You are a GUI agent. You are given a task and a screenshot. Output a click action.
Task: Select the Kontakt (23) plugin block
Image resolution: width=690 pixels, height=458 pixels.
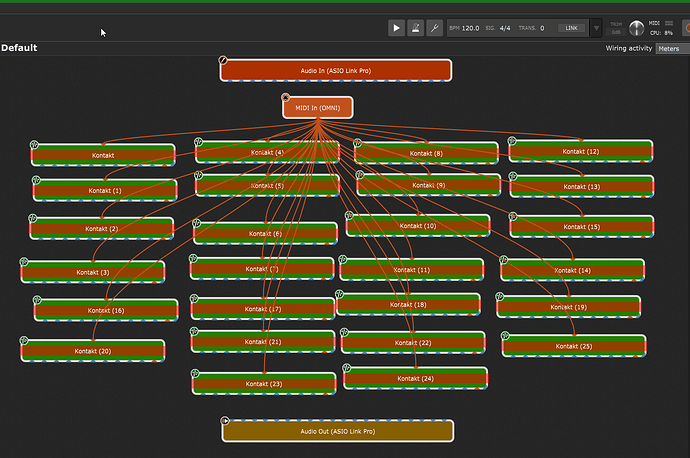[264, 384]
